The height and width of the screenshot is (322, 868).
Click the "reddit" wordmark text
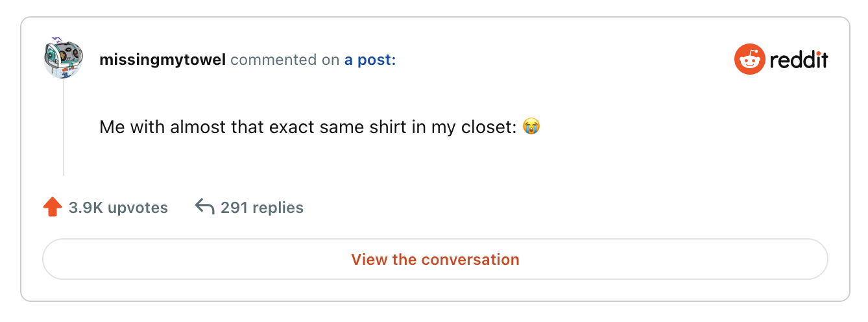(799, 60)
